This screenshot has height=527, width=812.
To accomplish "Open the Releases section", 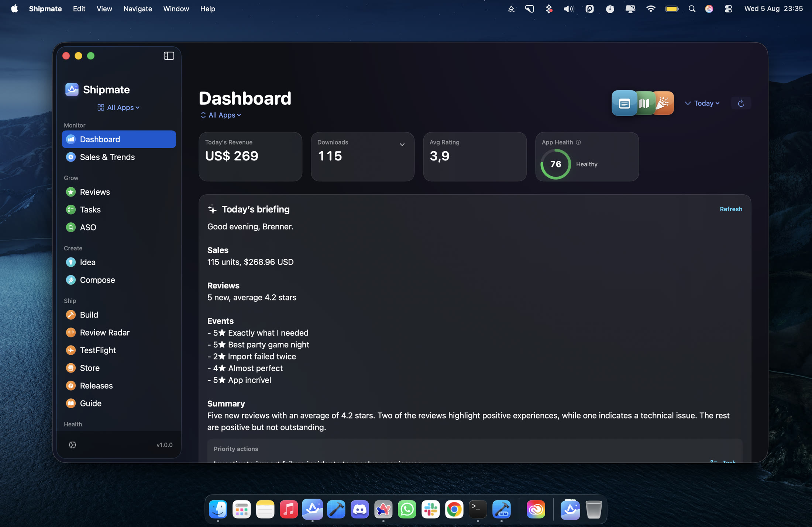I will [119, 385].
